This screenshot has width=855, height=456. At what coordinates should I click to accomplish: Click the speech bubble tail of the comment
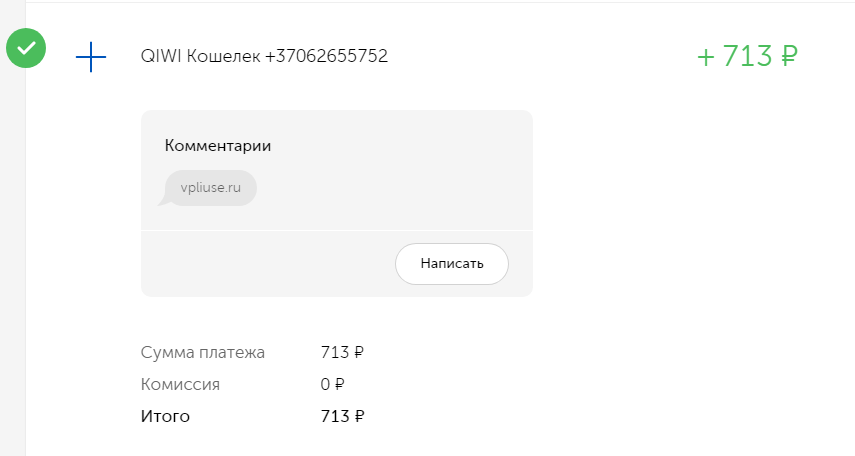(x=164, y=200)
